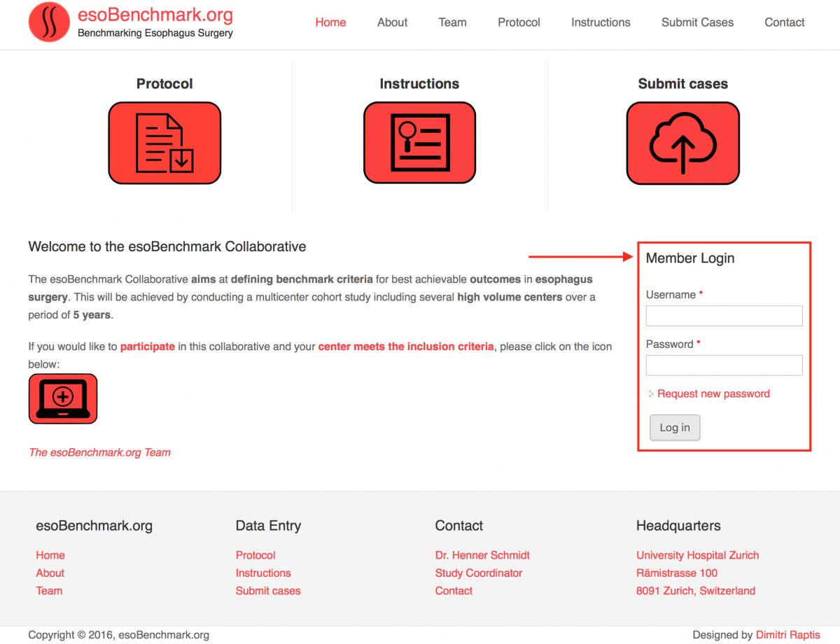Viewport: 840px width, 644px height.
Task: Click the Submit cases cloud upload icon
Action: coord(682,143)
